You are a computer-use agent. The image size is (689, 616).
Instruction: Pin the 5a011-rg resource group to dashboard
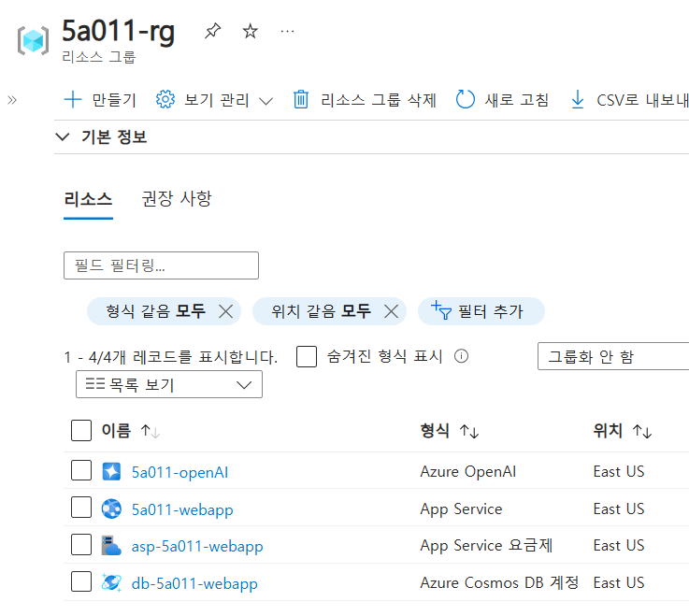tap(212, 31)
